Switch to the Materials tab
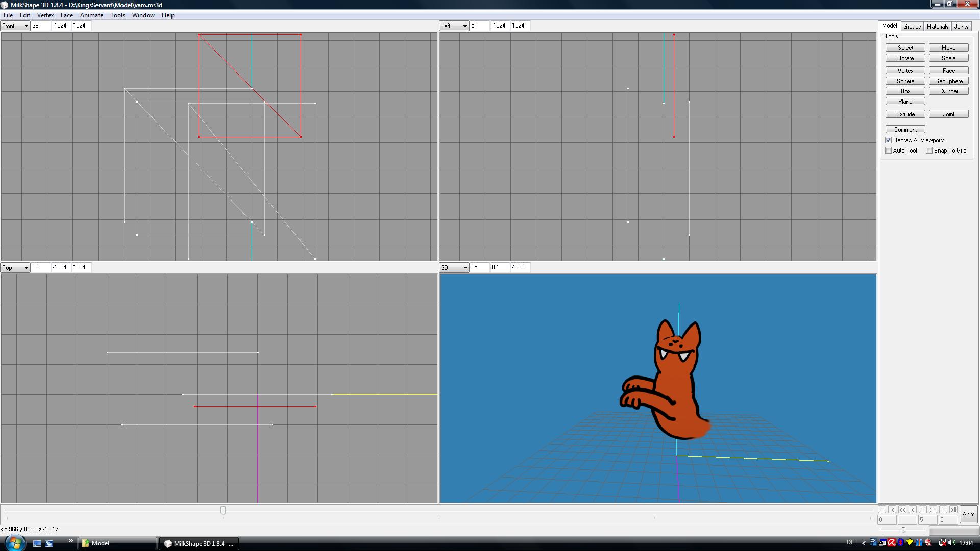980x551 pixels. click(x=937, y=27)
